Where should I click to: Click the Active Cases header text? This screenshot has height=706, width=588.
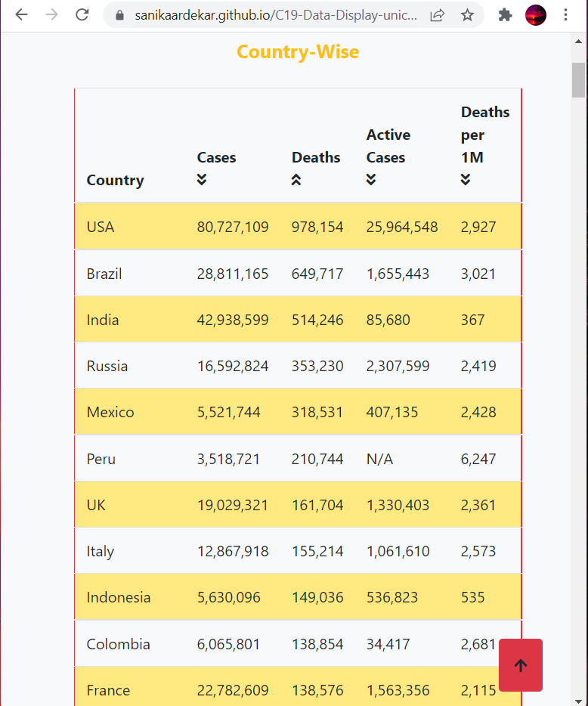(x=388, y=146)
